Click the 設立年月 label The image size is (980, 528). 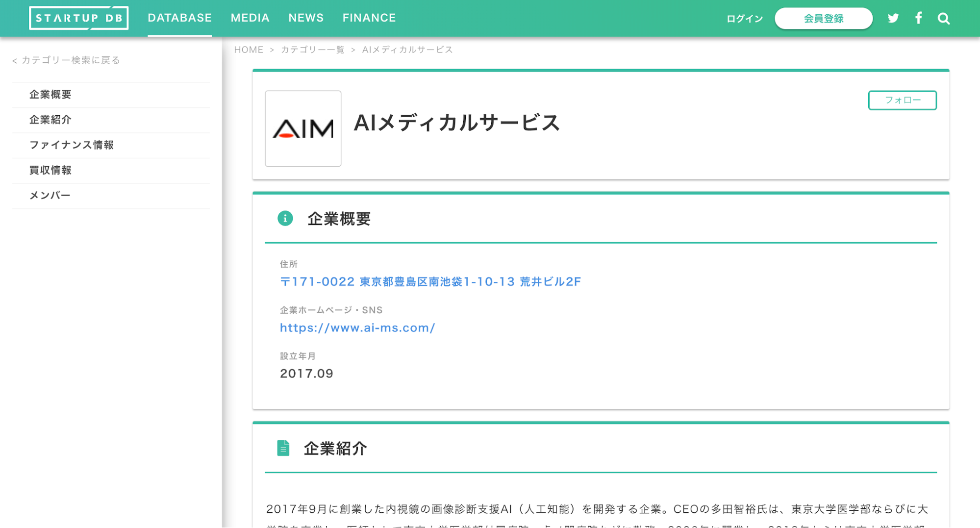coord(298,356)
